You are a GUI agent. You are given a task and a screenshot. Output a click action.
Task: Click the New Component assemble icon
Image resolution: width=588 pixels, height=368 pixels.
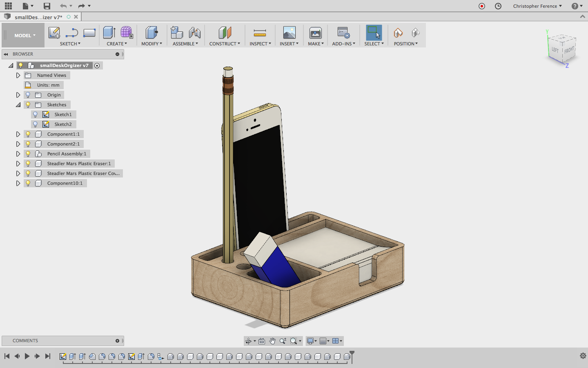(176, 33)
